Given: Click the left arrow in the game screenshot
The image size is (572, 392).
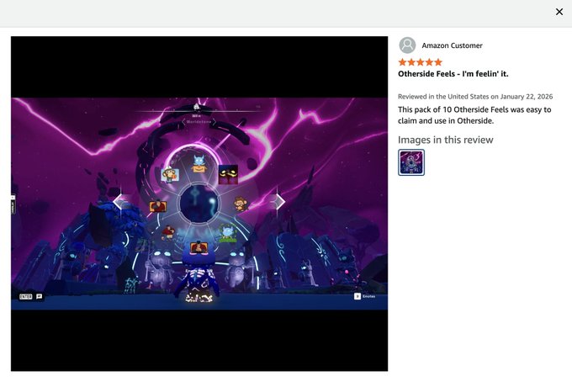Looking at the screenshot, I should tap(119, 202).
